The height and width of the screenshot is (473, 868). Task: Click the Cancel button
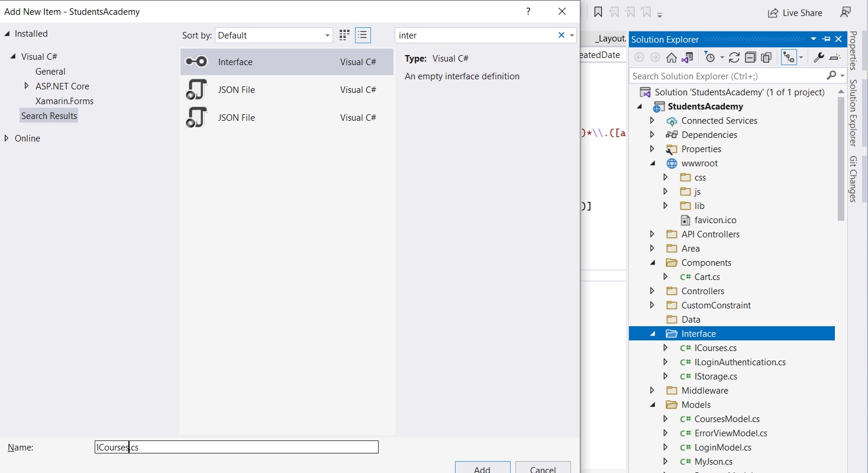point(543,468)
